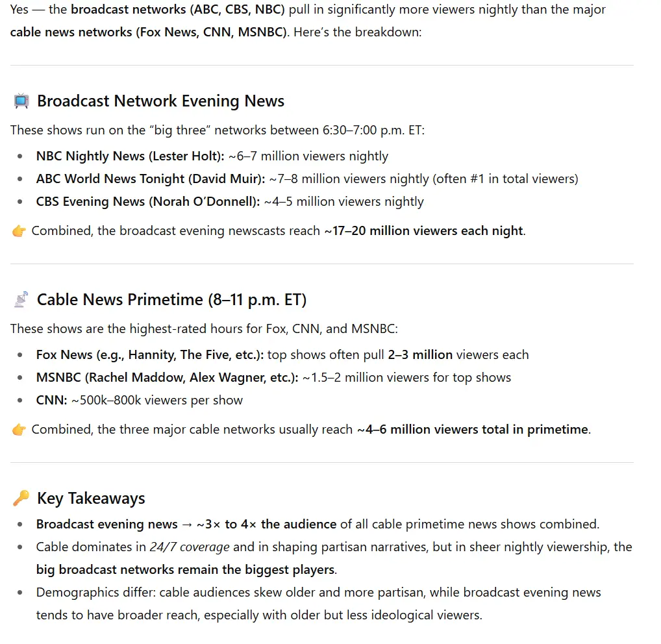
Task: Select the Broadcast Network Evening News heading
Action: [x=160, y=101]
